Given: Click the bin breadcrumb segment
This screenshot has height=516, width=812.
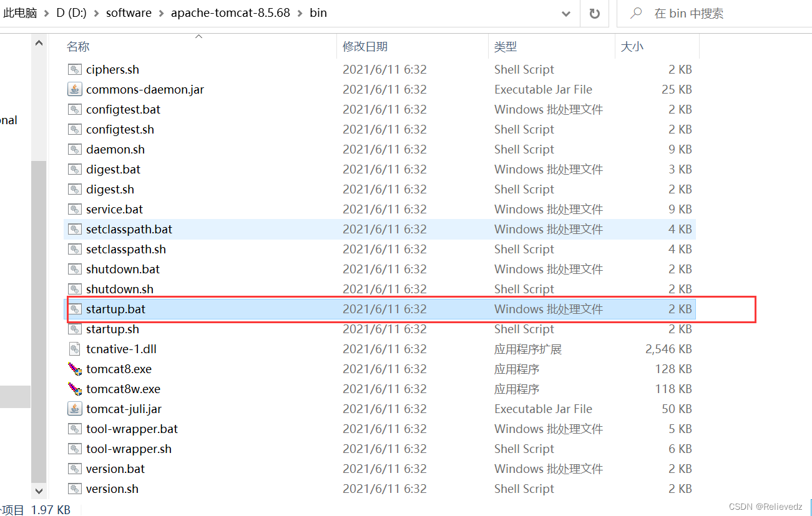Looking at the screenshot, I should [318, 13].
